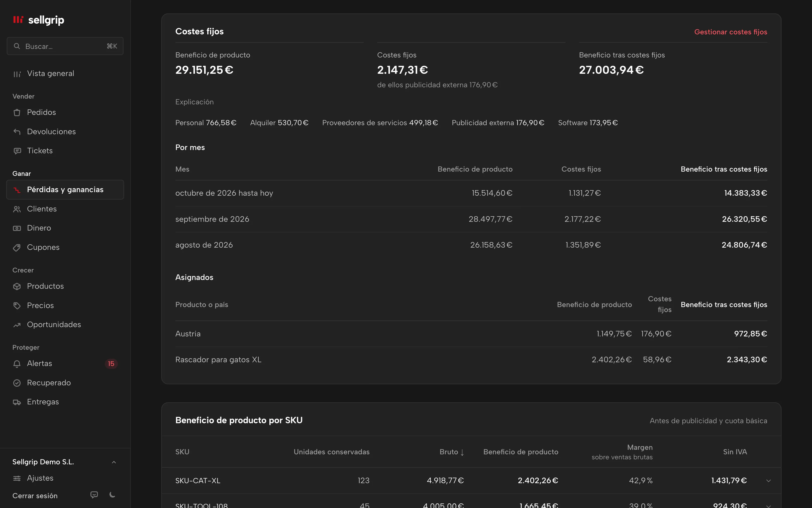Click the Recuperado checkmark circle icon
Viewport: 812px width, 508px height.
pyautogui.click(x=17, y=383)
